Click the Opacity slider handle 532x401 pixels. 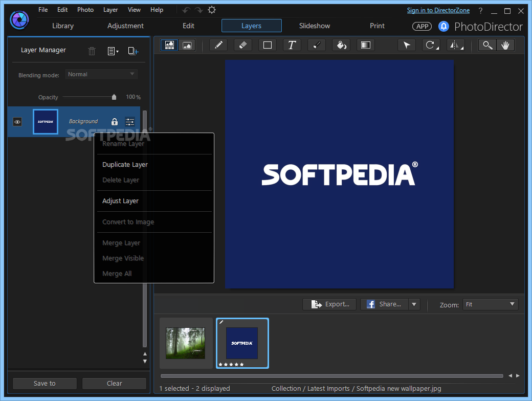(114, 97)
